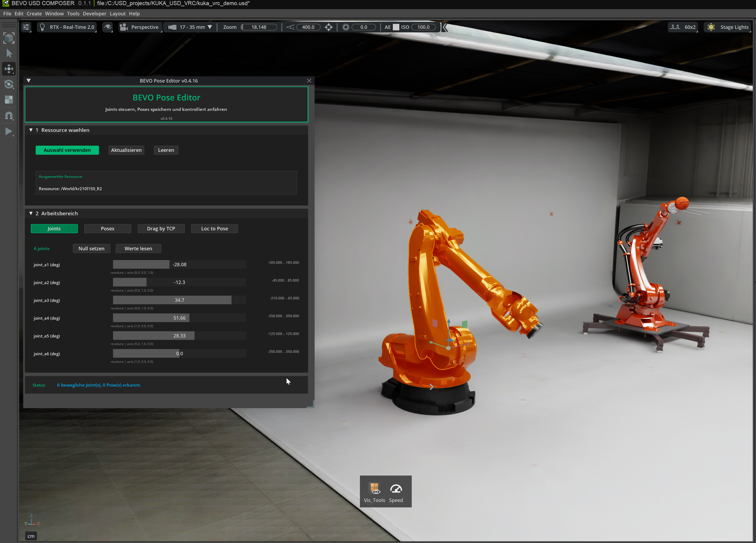The image size is (756, 543).
Task: Click the aperture icon in the toolbar
Action: pyautogui.click(x=346, y=27)
